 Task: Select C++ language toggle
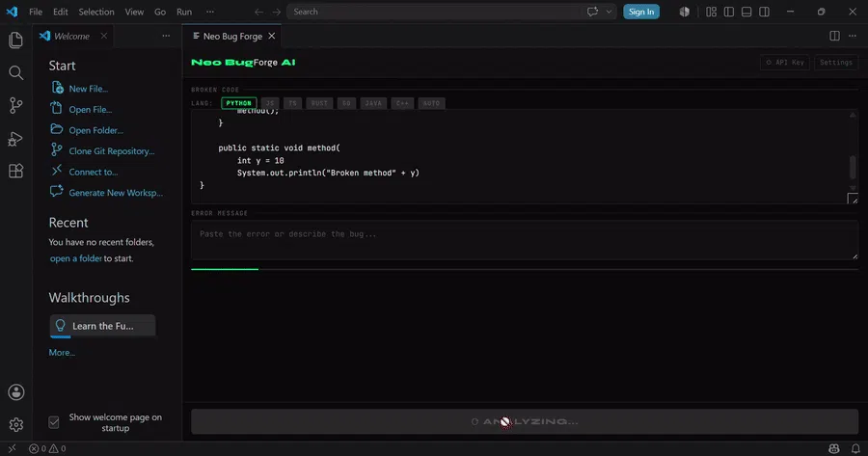[x=402, y=103]
